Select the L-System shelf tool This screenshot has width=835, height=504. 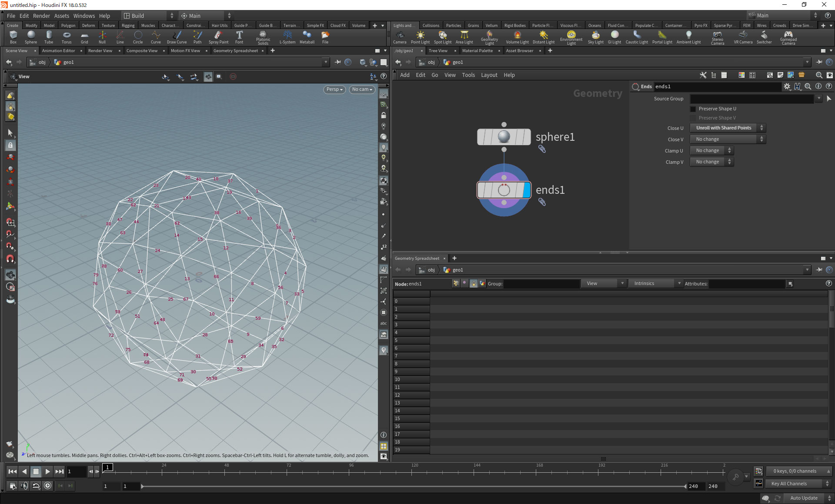coord(287,37)
